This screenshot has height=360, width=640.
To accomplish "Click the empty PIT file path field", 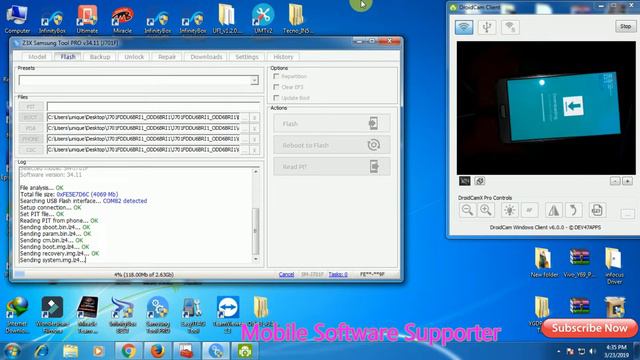I will point(153,107).
